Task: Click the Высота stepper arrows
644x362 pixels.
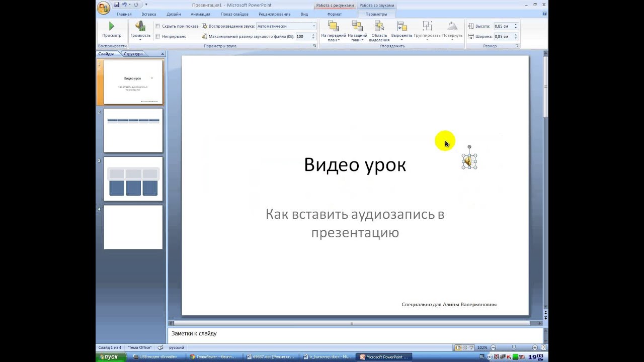Action: (x=516, y=26)
